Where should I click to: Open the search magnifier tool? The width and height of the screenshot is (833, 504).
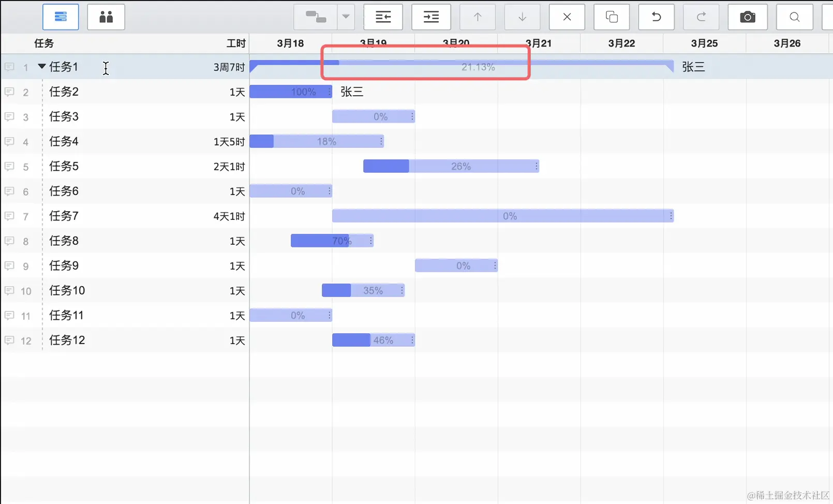pos(795,17)
